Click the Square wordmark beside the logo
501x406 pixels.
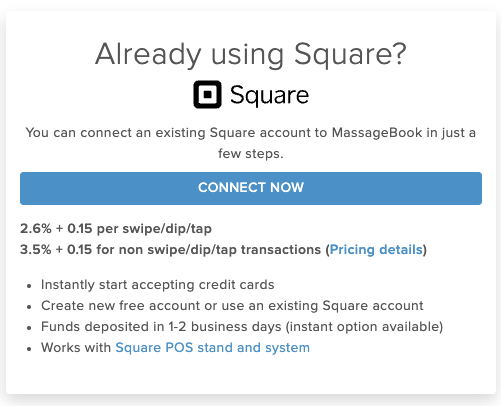(269, 96)
